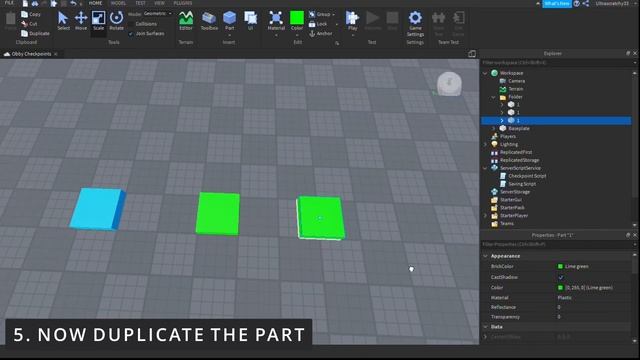Collapse the Workspace tree node
Image resolution: width=640 pixels, height=360 pixels.
(485, 73)
